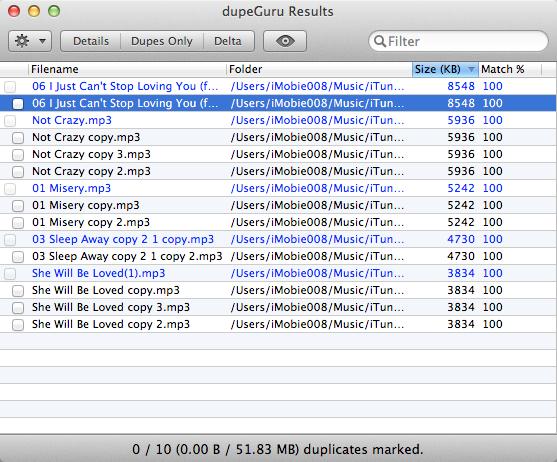The height and width of the screenshot is (462, 557).
Task: Check She Will Be Loved copy 3.mp3 box
Action: click(x=17, y=308)
